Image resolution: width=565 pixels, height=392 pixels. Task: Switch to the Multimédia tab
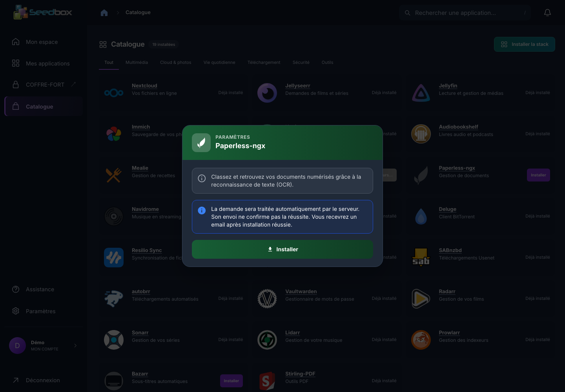pos(137,62)
